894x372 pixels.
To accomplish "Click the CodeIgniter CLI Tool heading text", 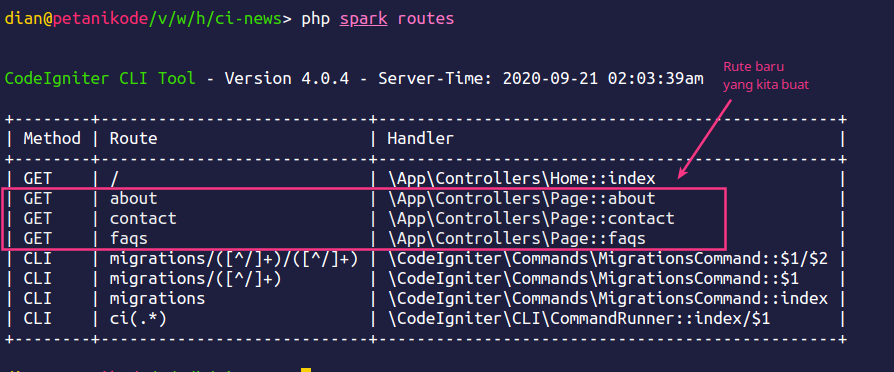I will (100, 79).
